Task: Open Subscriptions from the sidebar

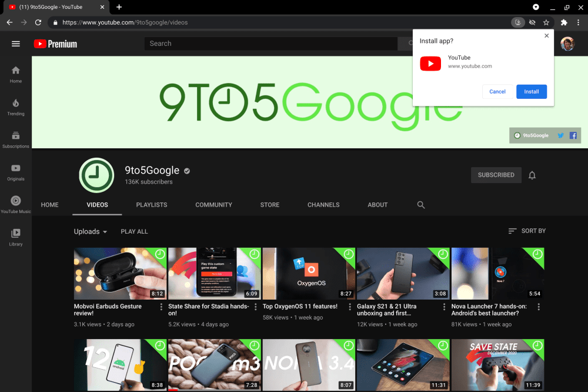Action: click(x=15, y=139)
